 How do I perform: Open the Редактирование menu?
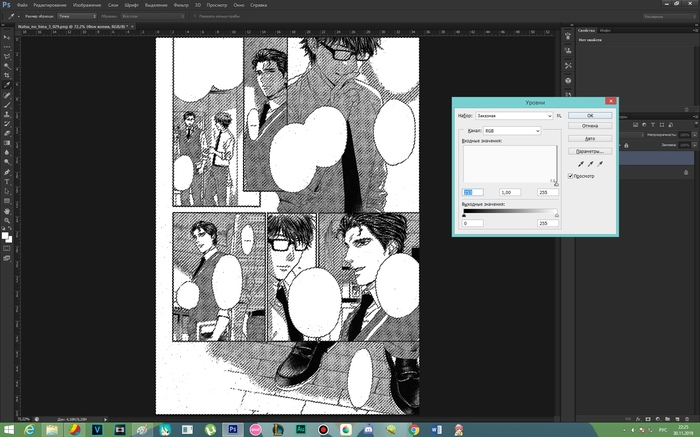[50, 5]
